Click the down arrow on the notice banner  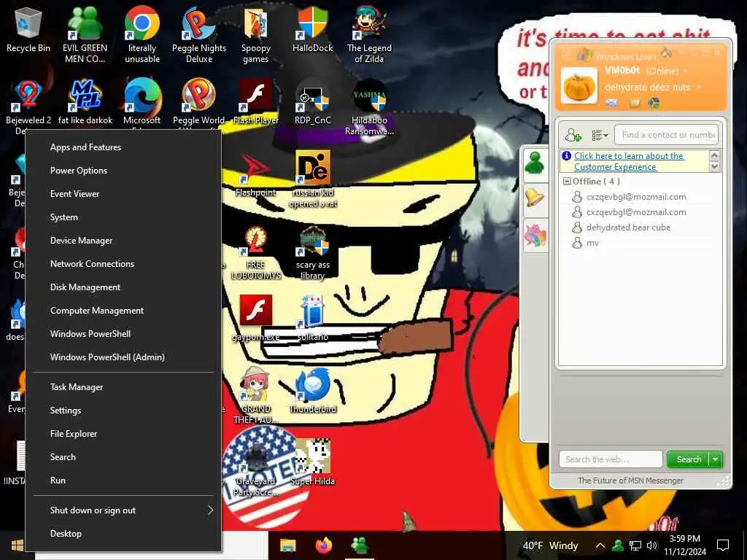click(714, 167)
